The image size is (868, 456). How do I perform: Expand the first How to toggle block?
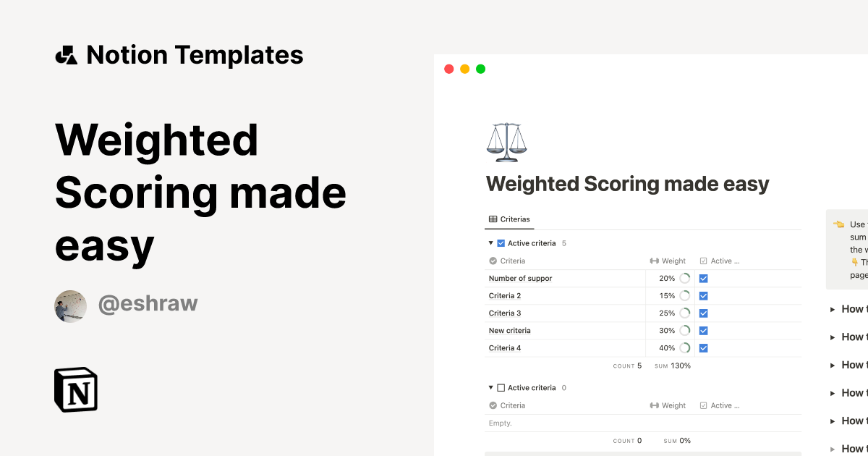tap(833, 309)
